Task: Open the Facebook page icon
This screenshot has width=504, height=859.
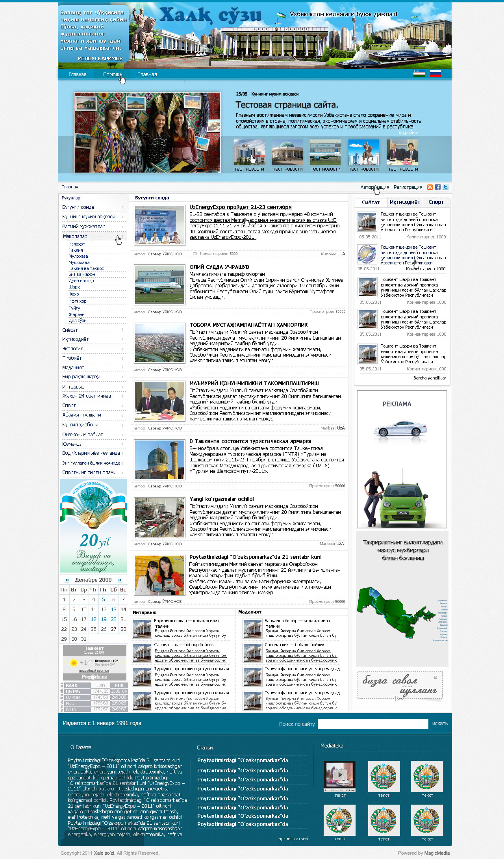Action: pos(437,187)
